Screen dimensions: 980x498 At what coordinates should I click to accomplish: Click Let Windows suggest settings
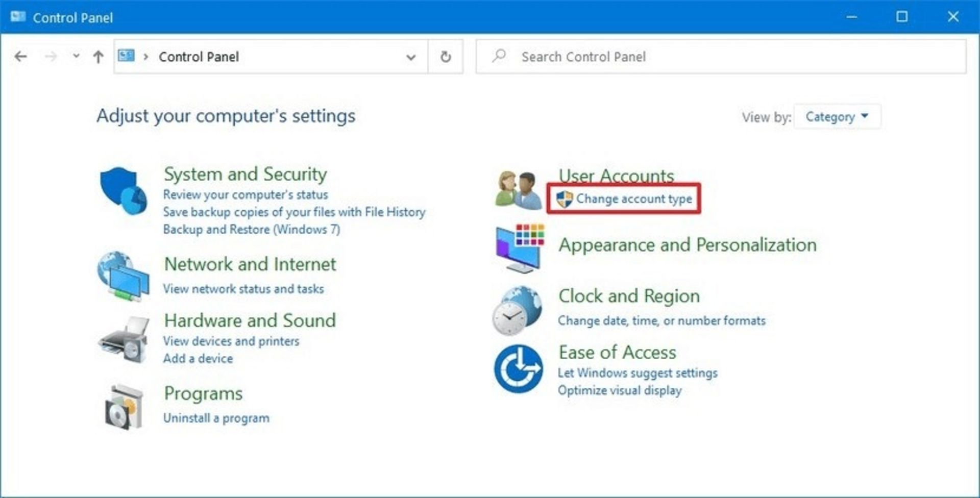tap(638, 373)
